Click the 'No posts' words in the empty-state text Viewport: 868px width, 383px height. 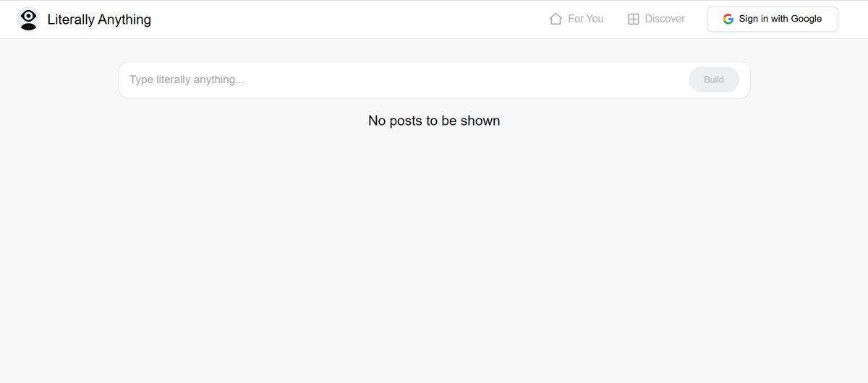point(395,121)
